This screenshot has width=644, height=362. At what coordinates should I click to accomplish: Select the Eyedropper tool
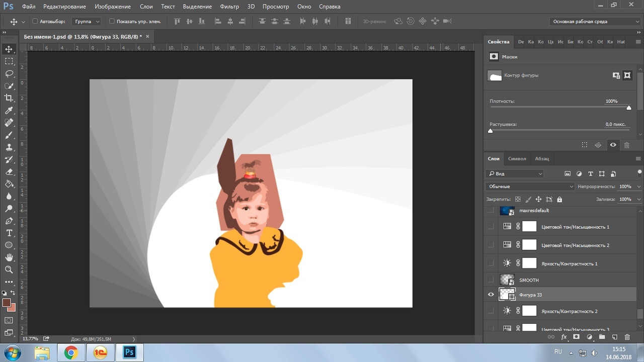point(9,111)
